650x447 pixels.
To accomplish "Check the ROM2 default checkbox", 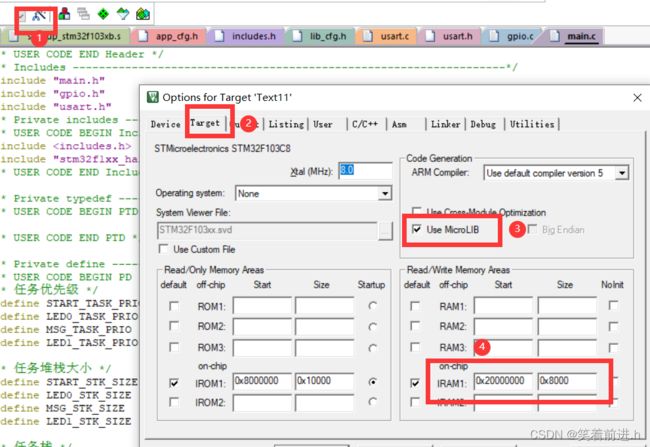I will [x=174, y=326].
